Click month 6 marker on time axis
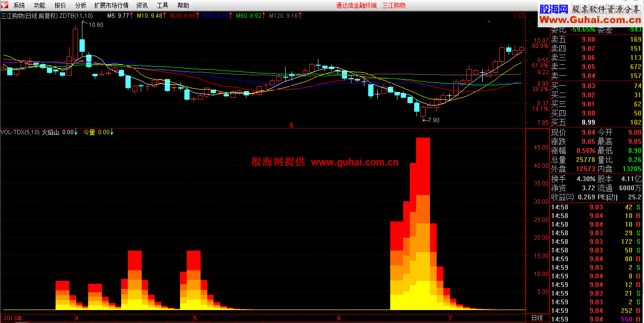644x323 pixels. tap(339, 318)
